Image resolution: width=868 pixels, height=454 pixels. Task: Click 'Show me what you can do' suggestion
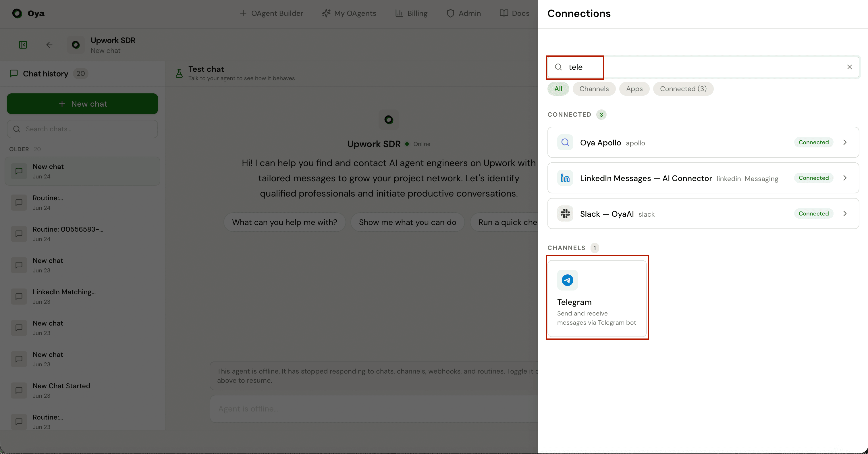(407, 222)
